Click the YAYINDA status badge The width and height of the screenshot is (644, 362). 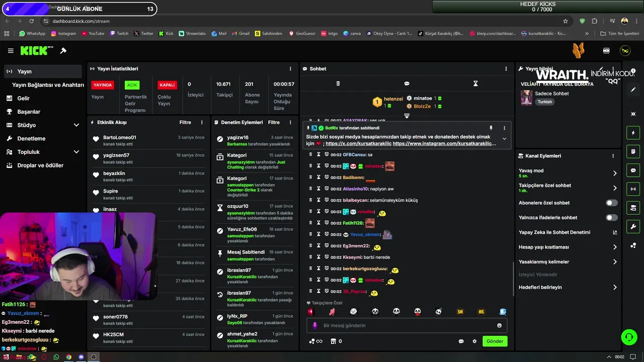tap(103, 85)
